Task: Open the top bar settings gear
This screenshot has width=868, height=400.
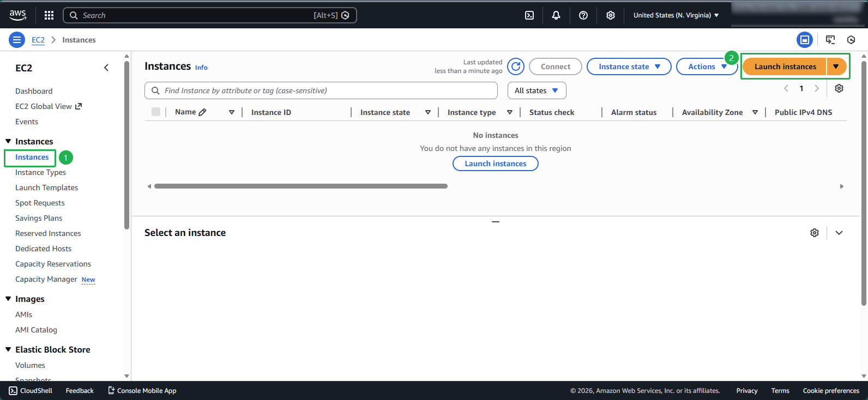Action: point(611,15)
